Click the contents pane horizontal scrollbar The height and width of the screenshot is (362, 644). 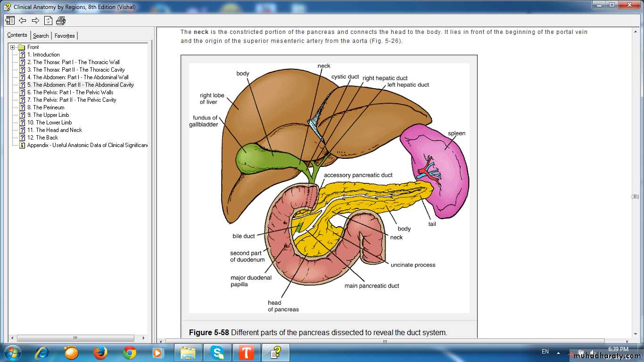point(75,338)
